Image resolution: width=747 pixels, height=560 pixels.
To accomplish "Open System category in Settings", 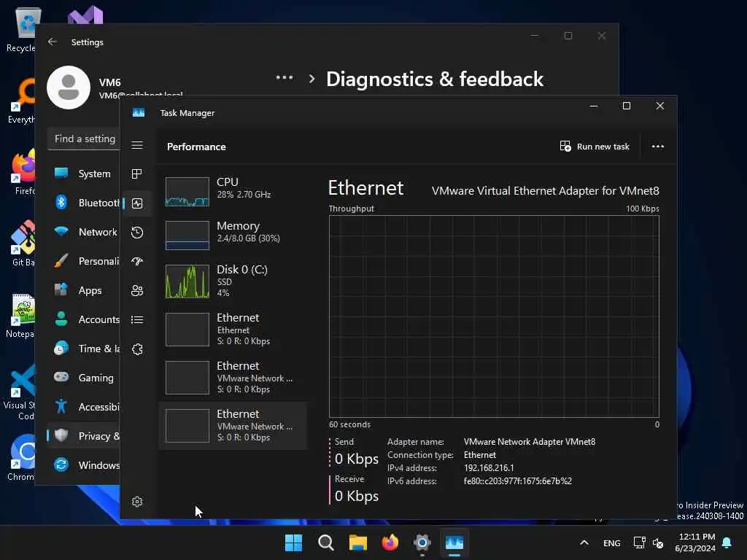I will (83, 174).
